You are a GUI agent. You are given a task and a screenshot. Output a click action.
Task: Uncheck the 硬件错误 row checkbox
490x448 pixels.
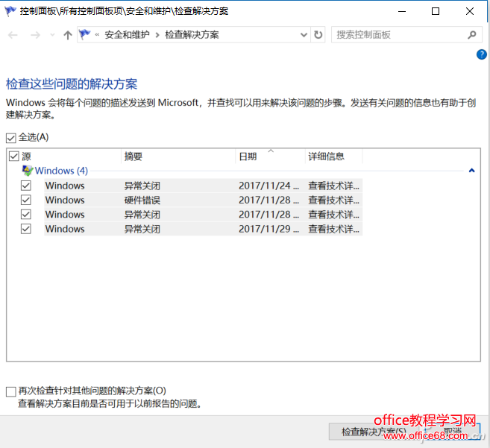(x=26, y=200)
